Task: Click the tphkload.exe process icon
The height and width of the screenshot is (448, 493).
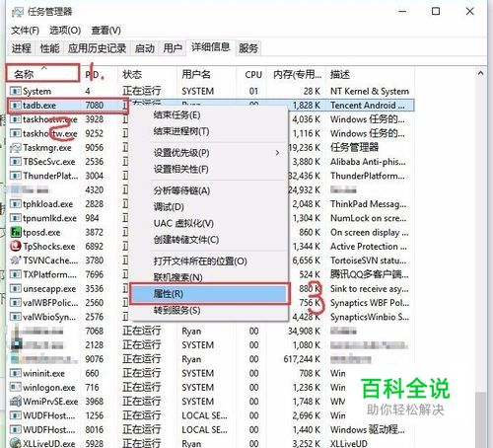Action: tap(15, 204)
